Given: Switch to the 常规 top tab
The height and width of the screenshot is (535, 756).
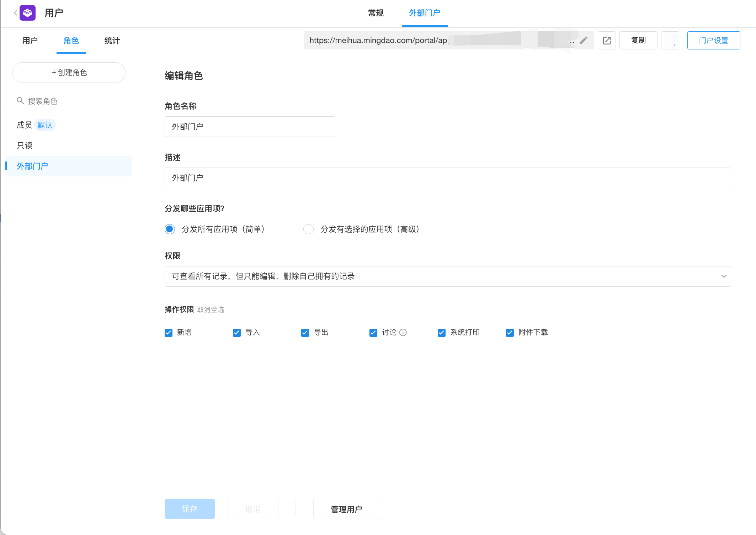Looking at the screenshot, I should coord(376,13).
